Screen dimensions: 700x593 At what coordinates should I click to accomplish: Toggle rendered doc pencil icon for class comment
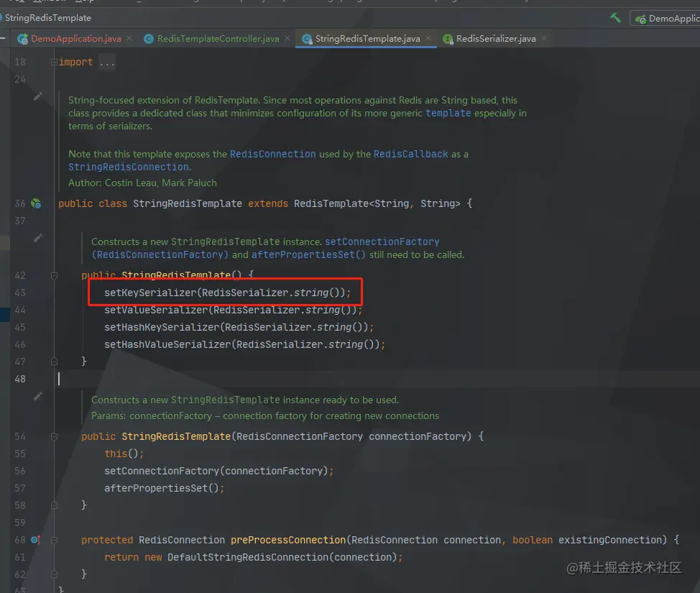coord(38,96)
